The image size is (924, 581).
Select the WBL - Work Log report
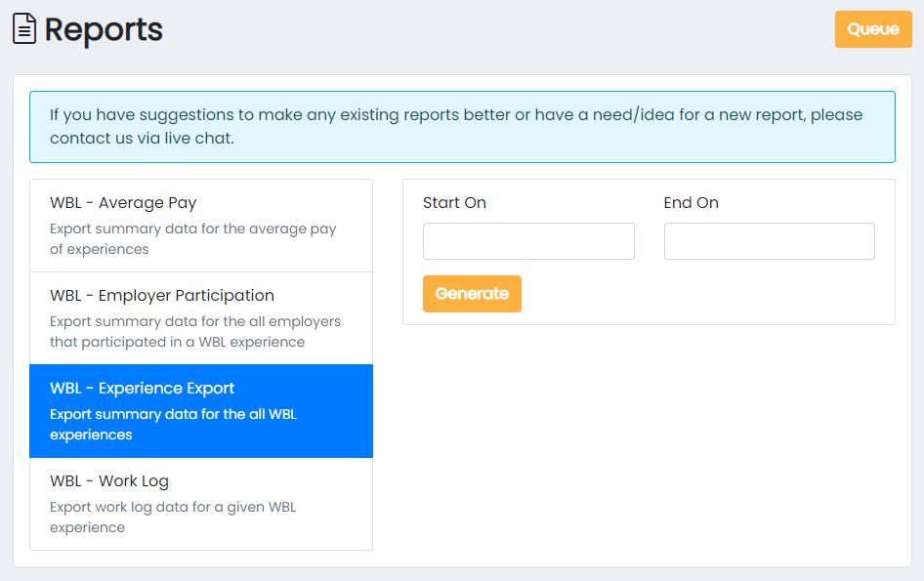click(x=109, y=481)
